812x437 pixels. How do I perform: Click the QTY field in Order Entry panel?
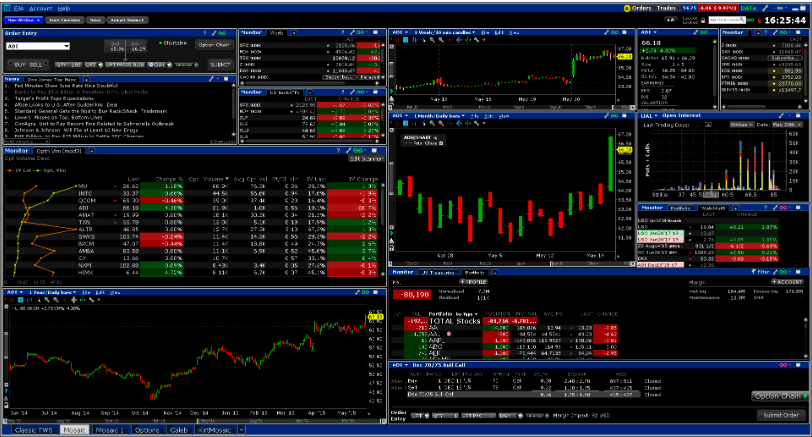69,65
